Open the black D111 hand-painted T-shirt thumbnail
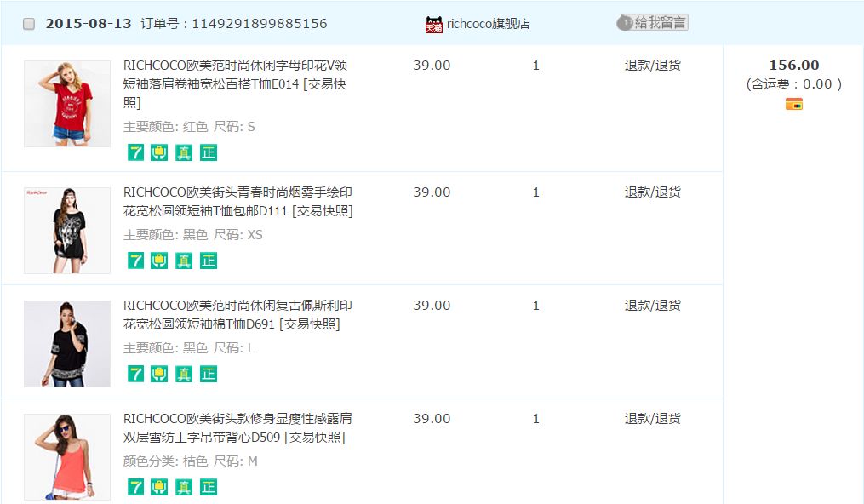 coord(67,230)
